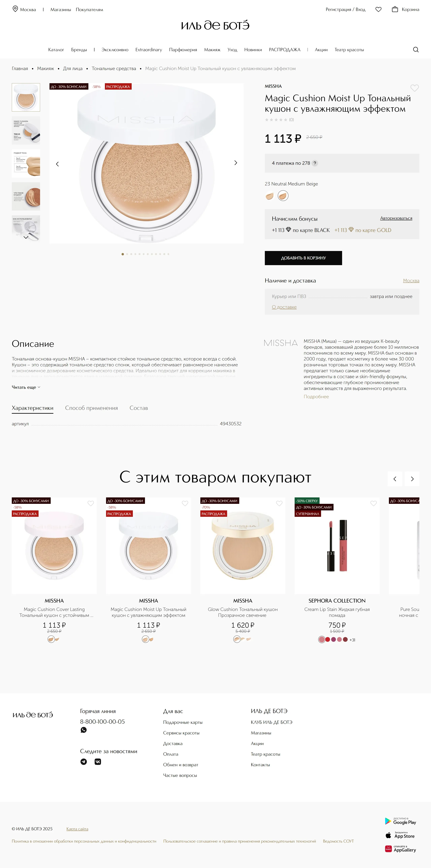The height and width of the screenshot is (868, 431).
Task: Expand more thumbnails with the down chevron
Action: [26, 237]
